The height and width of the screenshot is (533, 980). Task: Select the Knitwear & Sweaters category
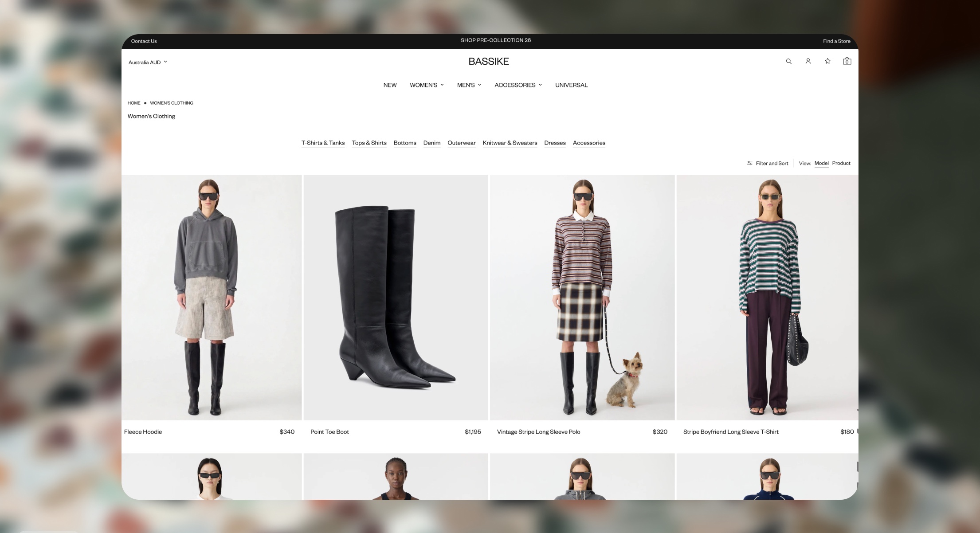click(x=510, y=143)
